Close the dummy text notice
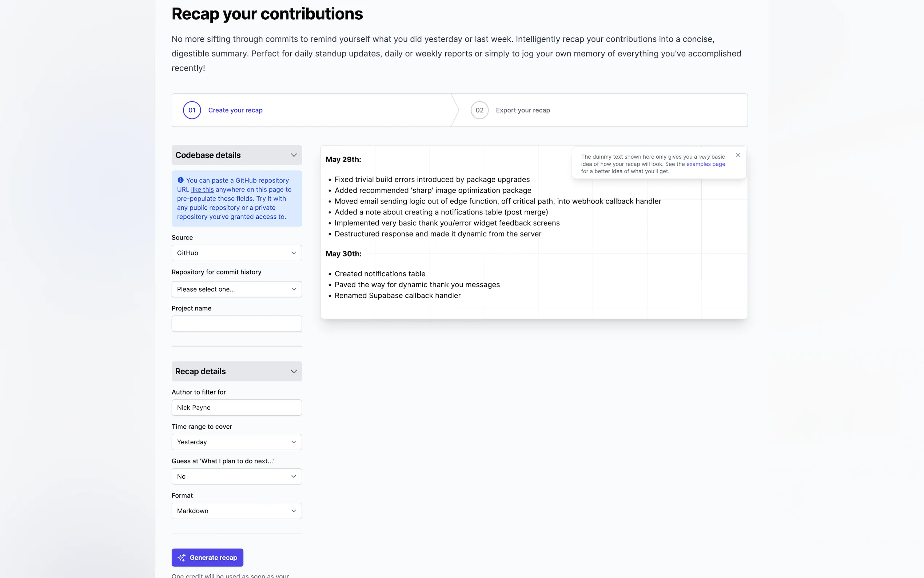Image resolution: width=924 pixels, height=578 pixels. point(738,155)
